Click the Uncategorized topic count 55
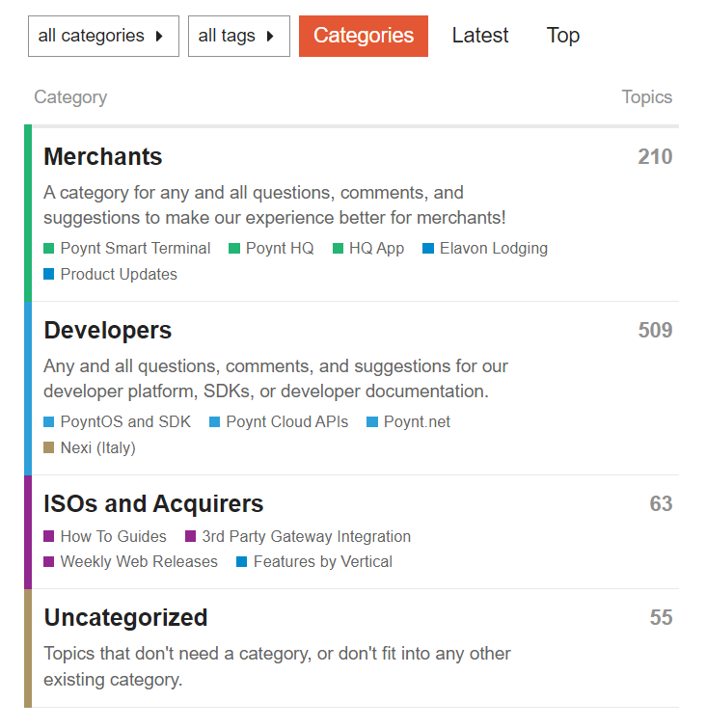 661,617
